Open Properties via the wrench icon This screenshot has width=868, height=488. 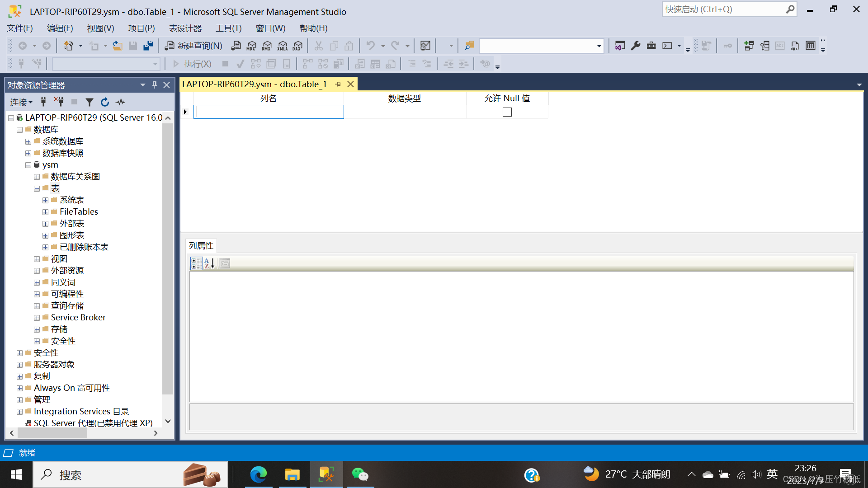636,46
